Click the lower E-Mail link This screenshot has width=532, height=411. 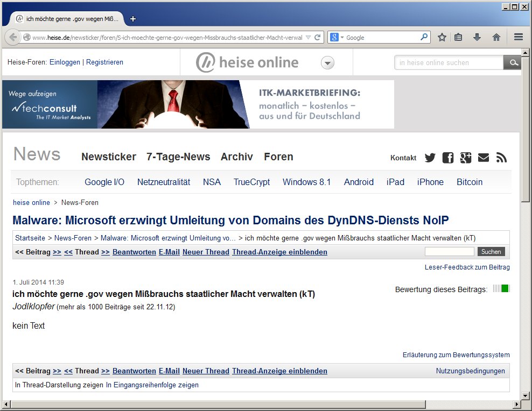(x=169, y=371)
